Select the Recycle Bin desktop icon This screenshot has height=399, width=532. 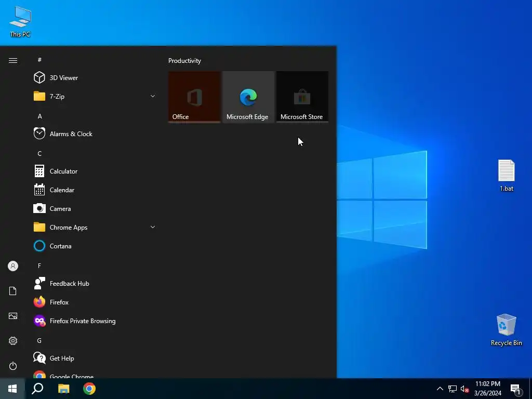click(x=506, y=330)
